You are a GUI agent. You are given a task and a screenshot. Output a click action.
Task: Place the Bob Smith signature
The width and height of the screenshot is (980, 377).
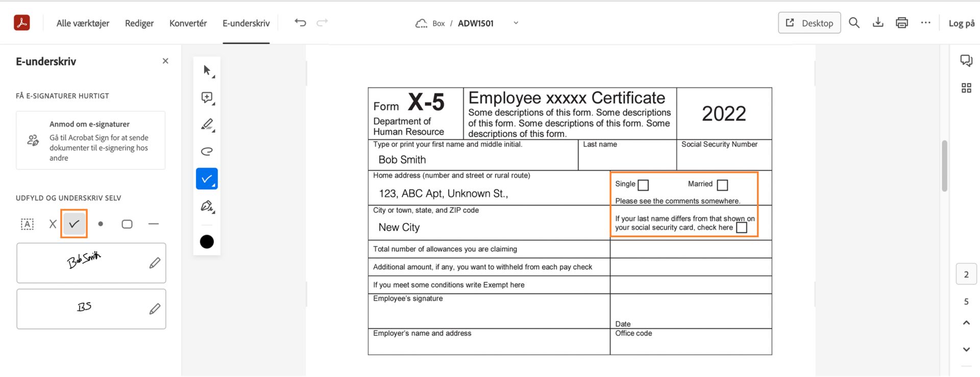point(84,260)
